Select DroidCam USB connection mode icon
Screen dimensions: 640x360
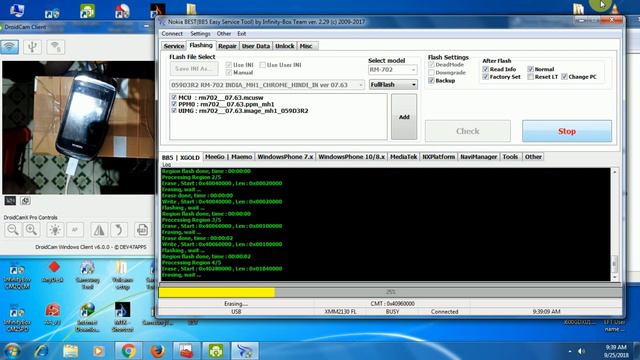tap(32, 47)
